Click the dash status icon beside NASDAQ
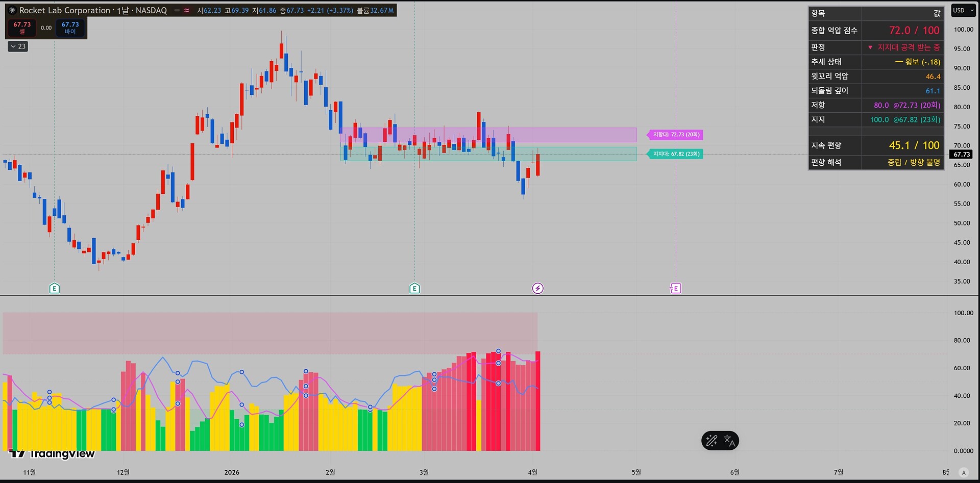 coord(177,10)
